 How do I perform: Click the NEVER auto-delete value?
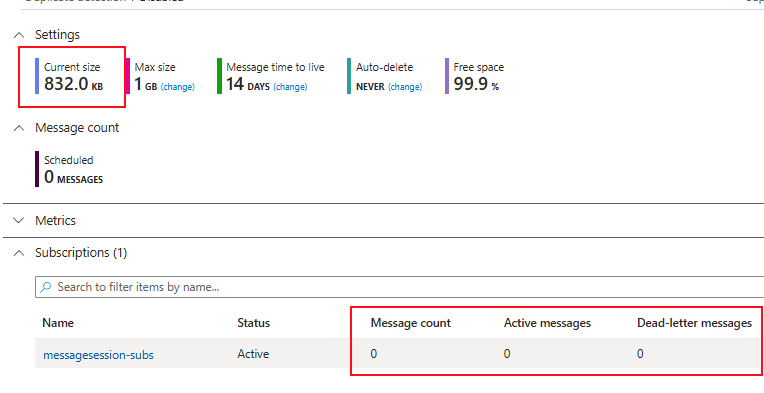pos(370,87)
